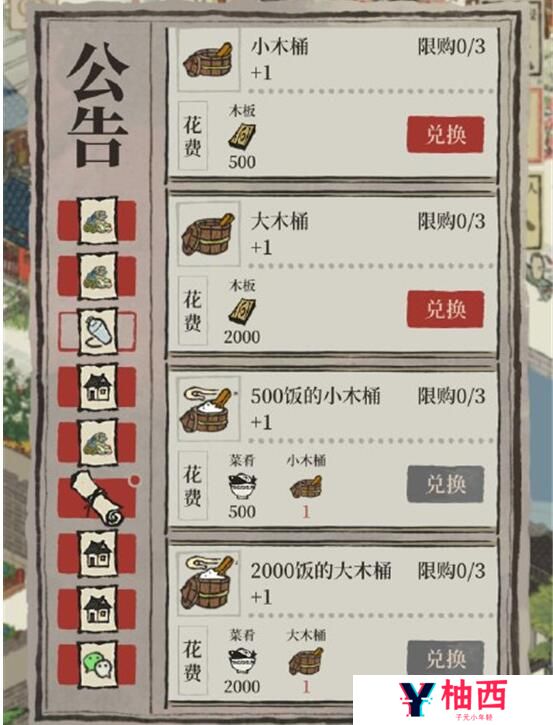Select the 500饭的小木桶 item icon

208,409
